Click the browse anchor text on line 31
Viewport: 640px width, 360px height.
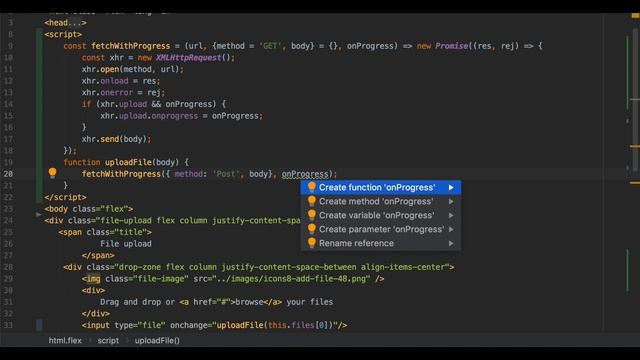[249, 302]
